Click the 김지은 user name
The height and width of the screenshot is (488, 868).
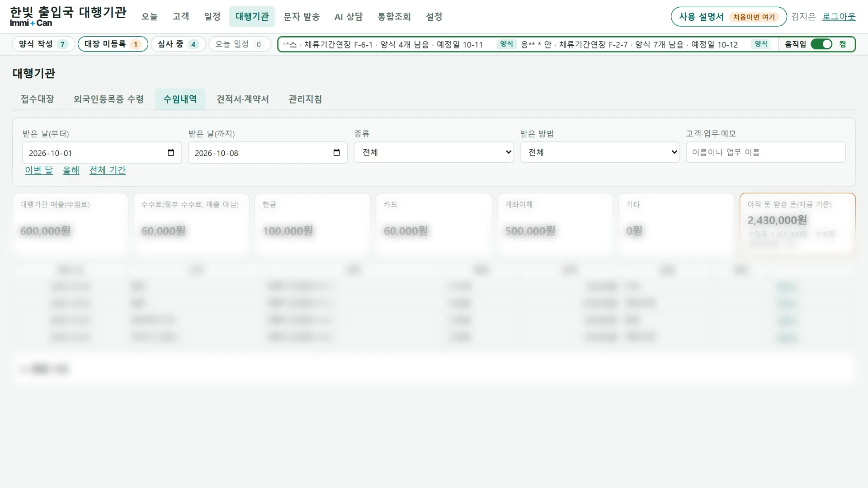pyautogui.click(x=803, y=17)
